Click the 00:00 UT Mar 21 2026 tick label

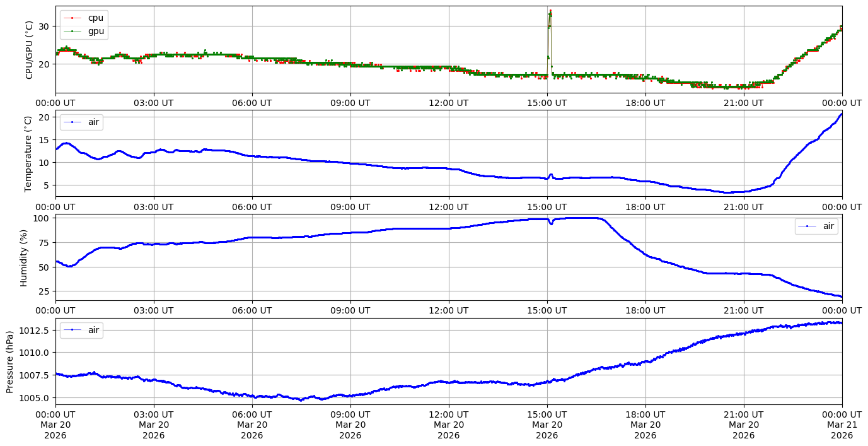pos(842,425)
